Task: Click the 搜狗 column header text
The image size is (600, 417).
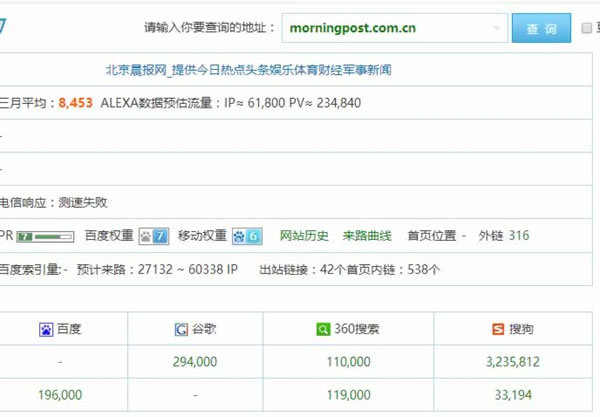Action: 521,329
